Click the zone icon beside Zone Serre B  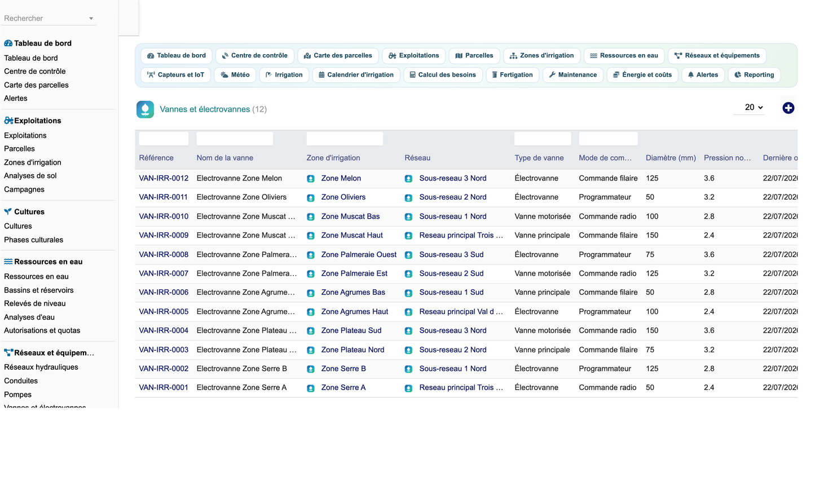311,369
